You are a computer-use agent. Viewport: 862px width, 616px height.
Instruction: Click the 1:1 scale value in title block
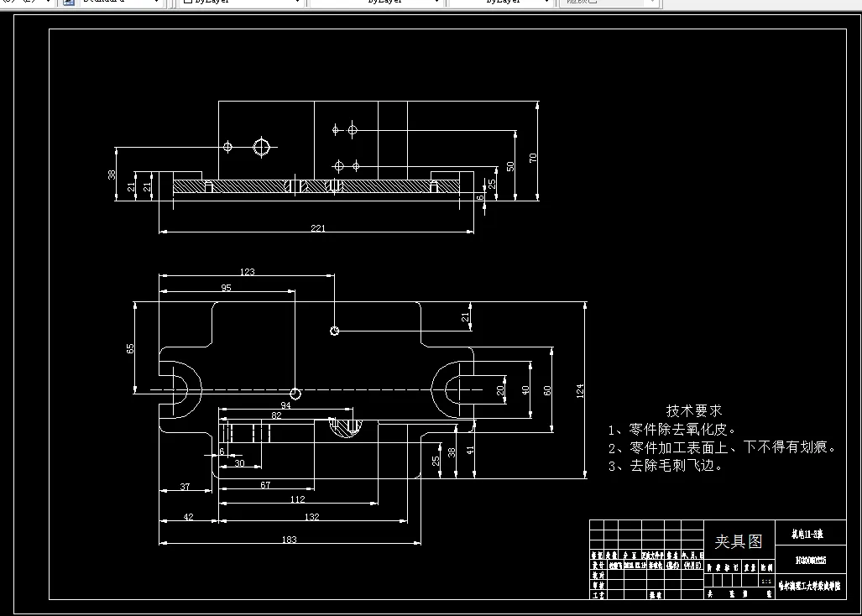coord(766,581)
